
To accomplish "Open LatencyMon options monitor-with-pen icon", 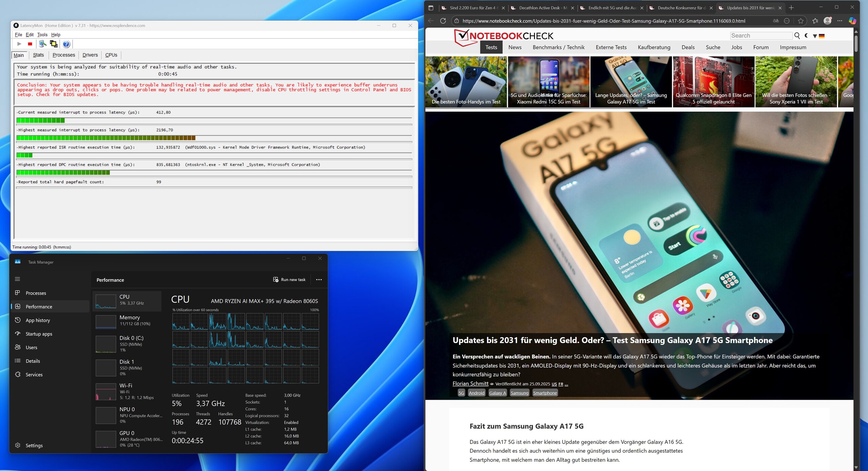I will [x=42, y=44].
